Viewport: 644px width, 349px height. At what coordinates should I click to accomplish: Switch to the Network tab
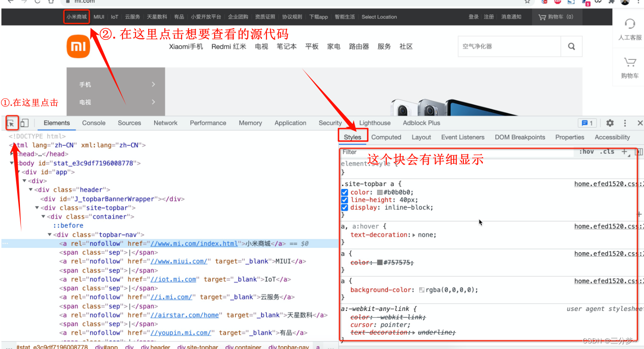point(166,123)
